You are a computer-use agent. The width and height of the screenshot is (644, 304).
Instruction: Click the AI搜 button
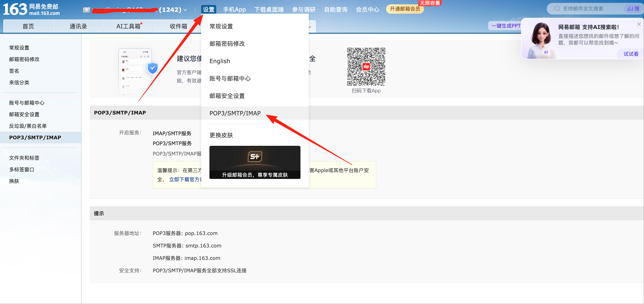click(x=633, y=9)
